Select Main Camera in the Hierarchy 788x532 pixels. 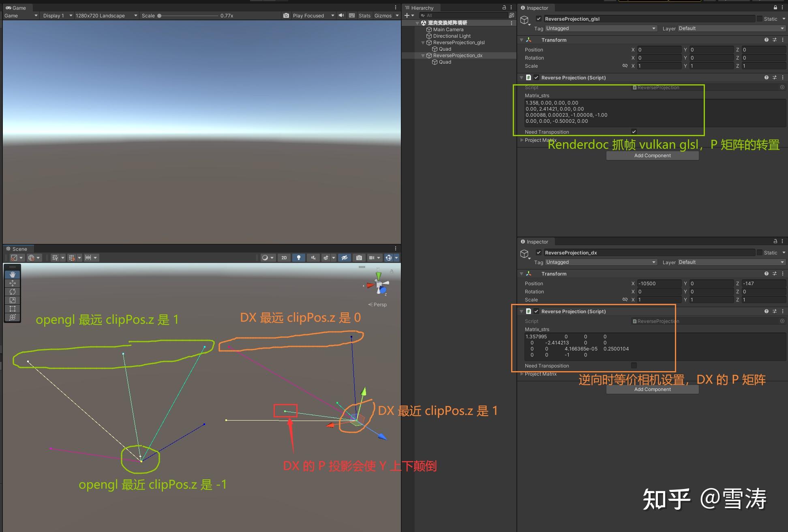point(448,29)
